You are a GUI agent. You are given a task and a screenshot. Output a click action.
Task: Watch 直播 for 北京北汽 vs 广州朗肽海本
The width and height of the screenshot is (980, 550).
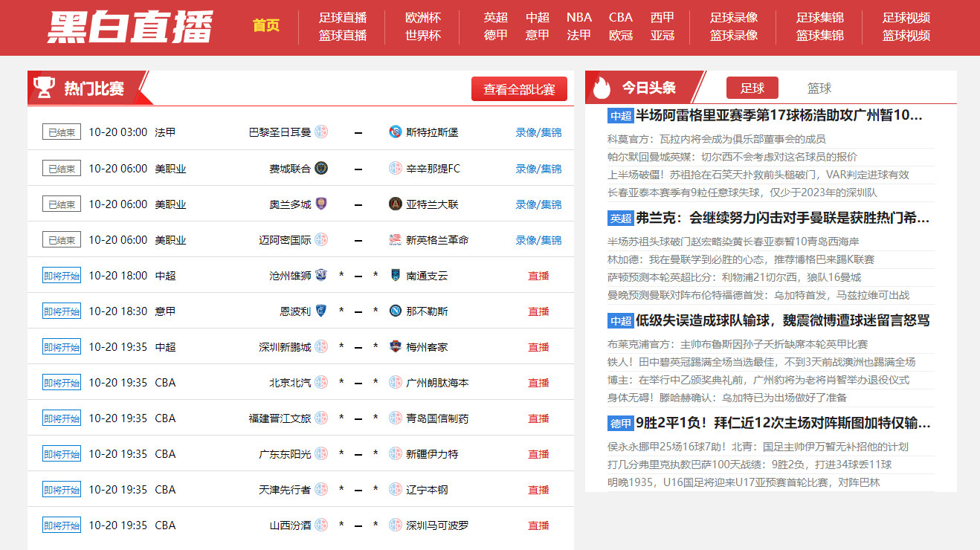538,382
